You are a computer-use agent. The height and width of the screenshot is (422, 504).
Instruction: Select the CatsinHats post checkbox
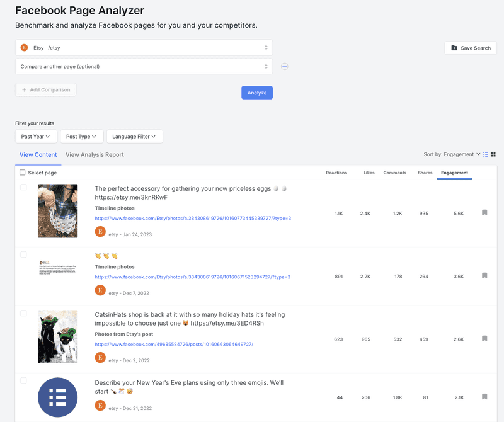(23, 313)
